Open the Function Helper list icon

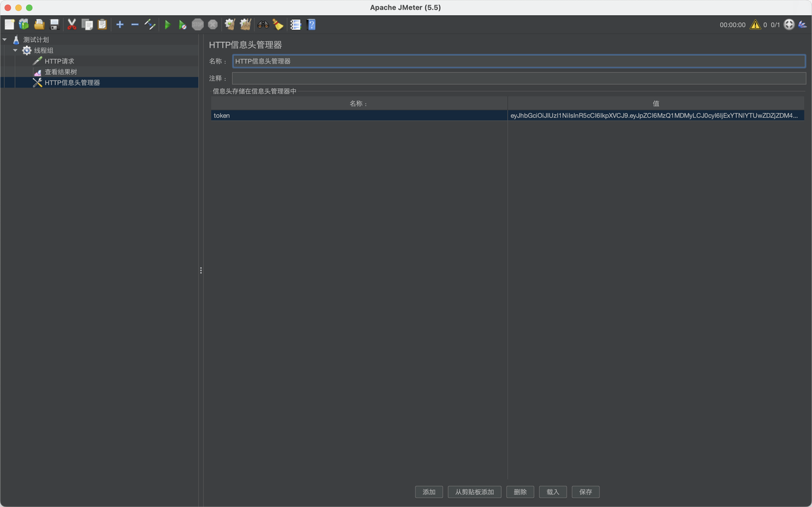pos(296,24)
